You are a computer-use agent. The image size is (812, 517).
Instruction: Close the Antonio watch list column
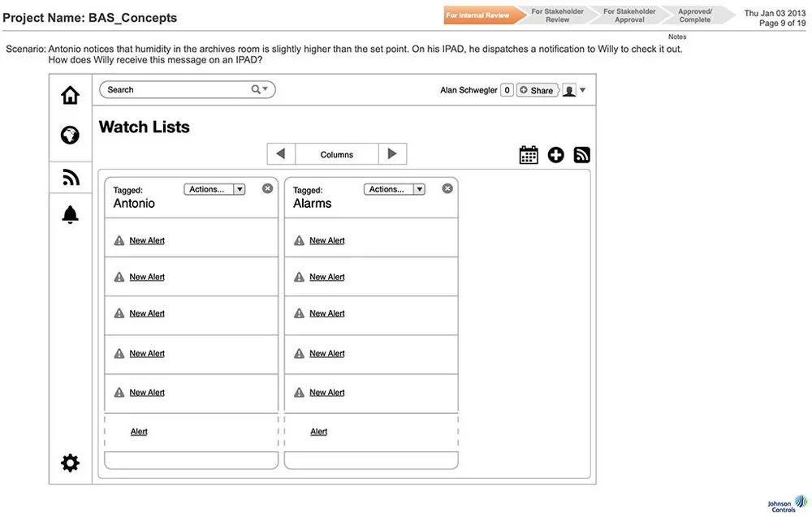click(x=268, y=188)
